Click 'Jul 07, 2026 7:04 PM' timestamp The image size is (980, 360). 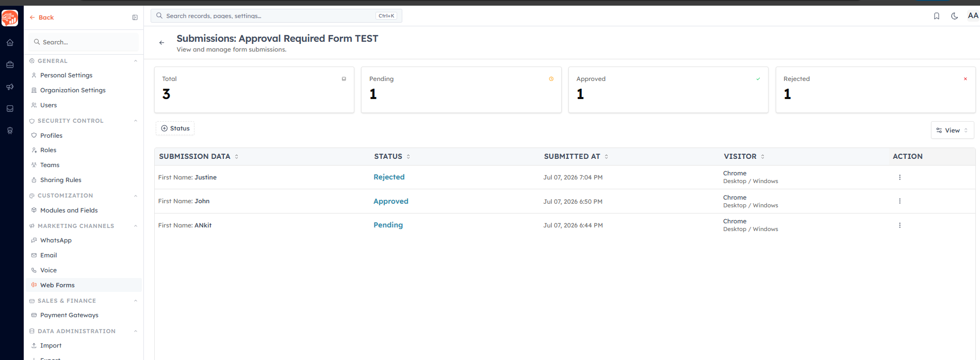click(x=573, y=177)
